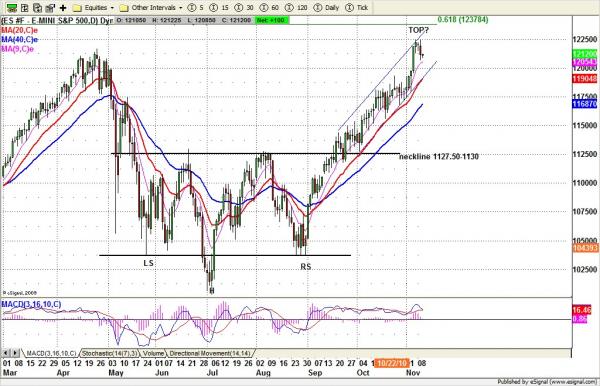This screenshot has height=386, width=600.
Task: Click the orange 10/22/10 date marker
Action: [x=391, y=363]
